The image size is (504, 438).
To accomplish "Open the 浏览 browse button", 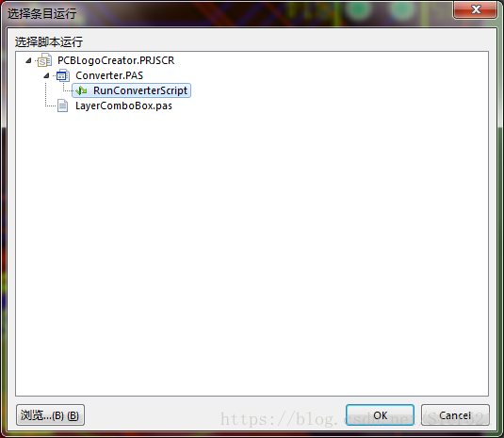I will coord(51,415).
